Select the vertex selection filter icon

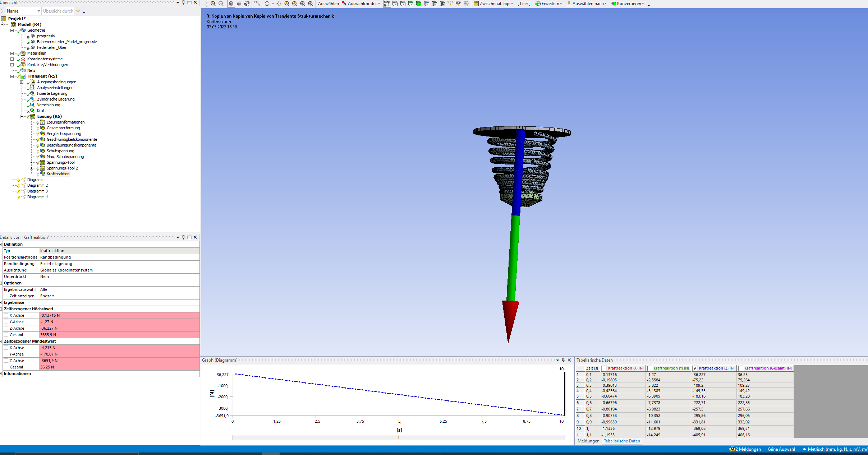[395, 4]
